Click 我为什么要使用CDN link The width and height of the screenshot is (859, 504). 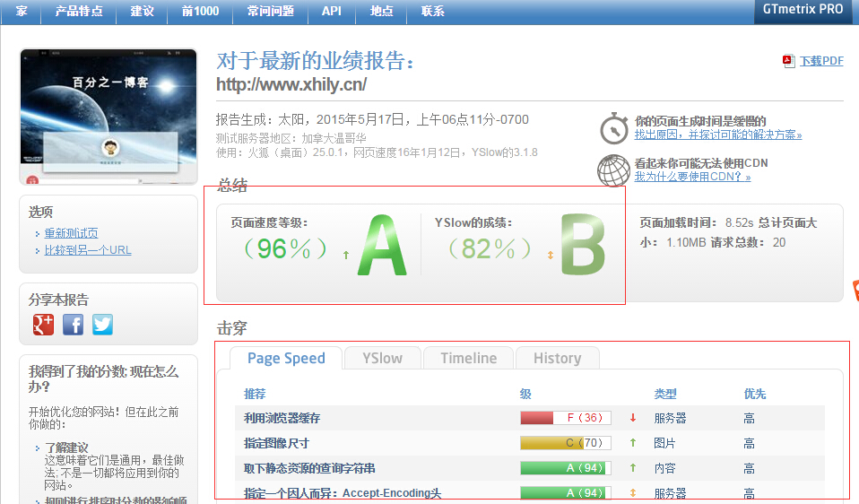692,177
